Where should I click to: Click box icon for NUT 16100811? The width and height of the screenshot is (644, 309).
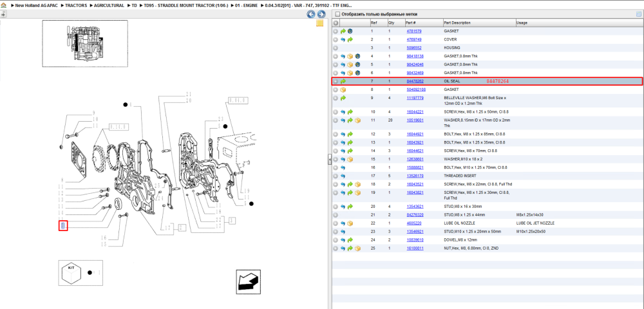point(357,248)
